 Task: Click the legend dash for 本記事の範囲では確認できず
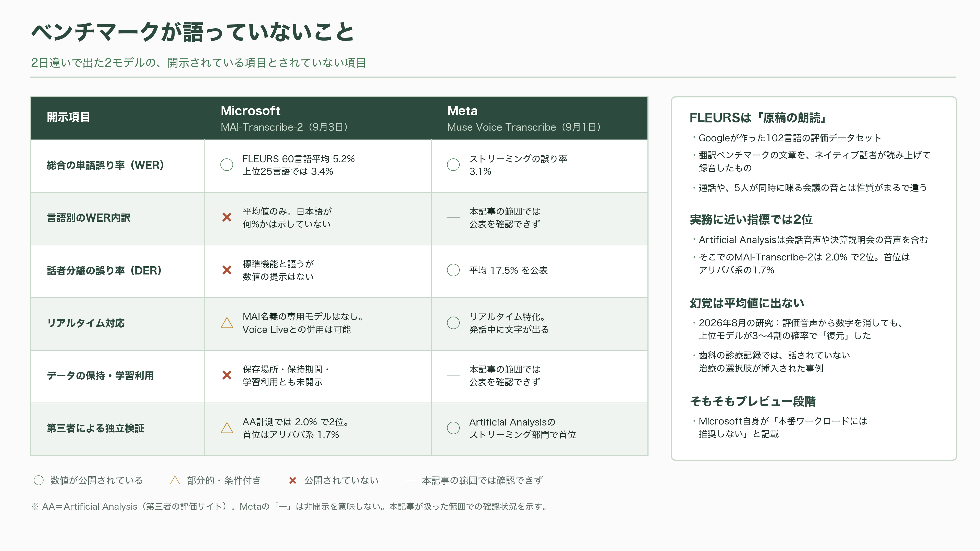click(410, 480)
